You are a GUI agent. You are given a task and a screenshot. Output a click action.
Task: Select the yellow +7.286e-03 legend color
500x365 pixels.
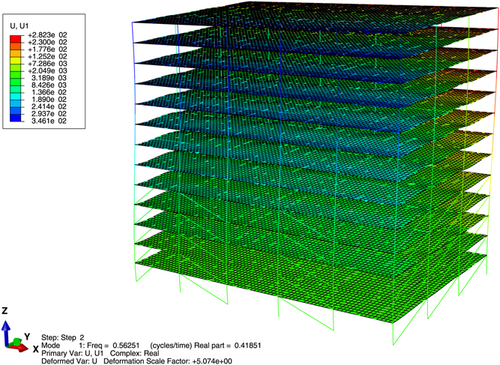pyautogui.click(x=15, y=60)
